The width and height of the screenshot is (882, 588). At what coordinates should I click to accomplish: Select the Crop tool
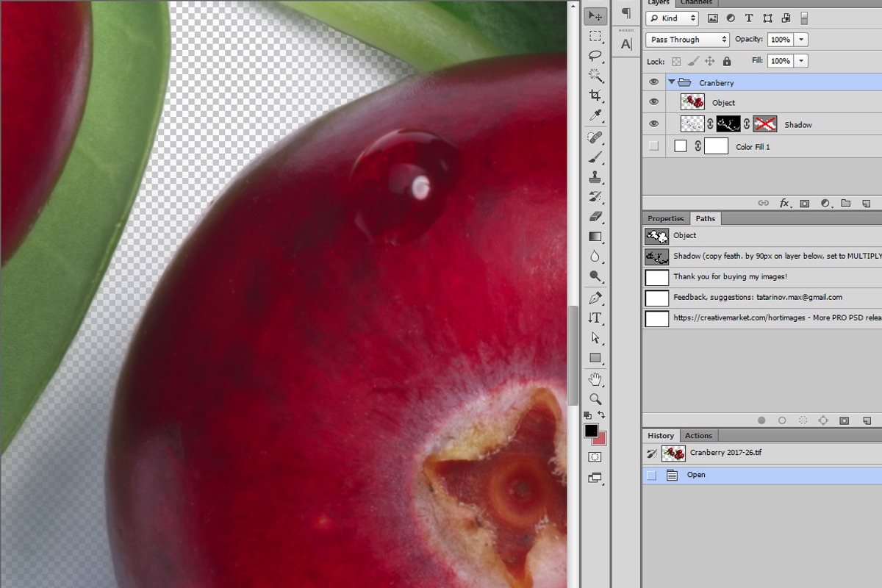[x=595, y=94]
